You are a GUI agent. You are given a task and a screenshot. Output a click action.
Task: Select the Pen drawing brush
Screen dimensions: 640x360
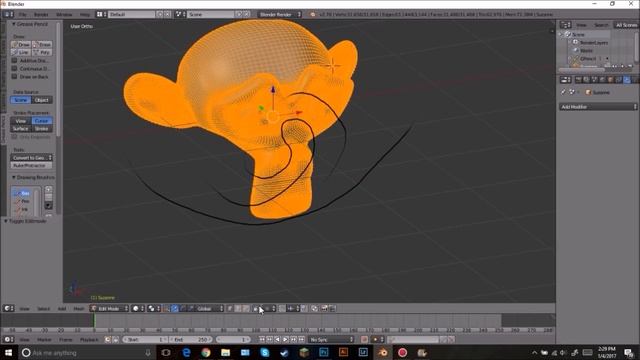pos(22,201)
